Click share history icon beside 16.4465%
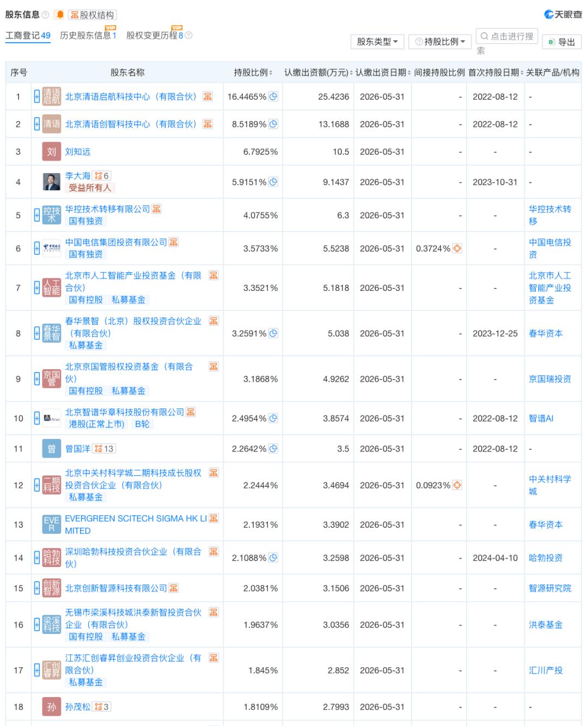 point(273,96)
